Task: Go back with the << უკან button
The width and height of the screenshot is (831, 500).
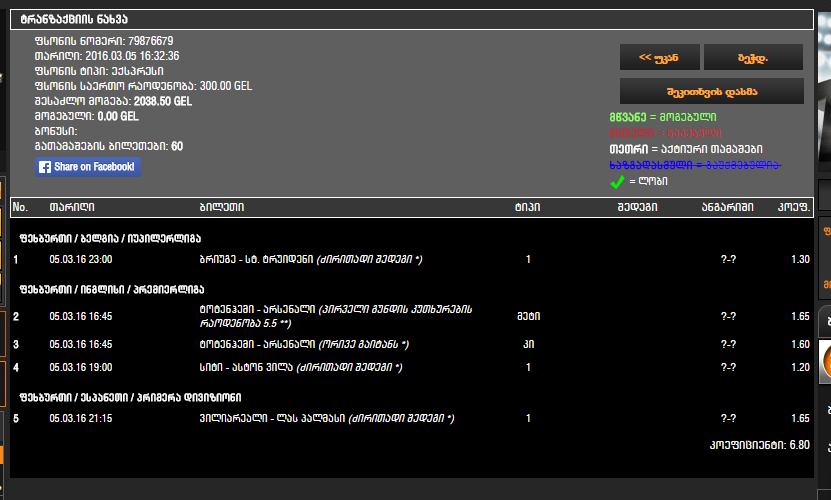Action: click(659, 57)
